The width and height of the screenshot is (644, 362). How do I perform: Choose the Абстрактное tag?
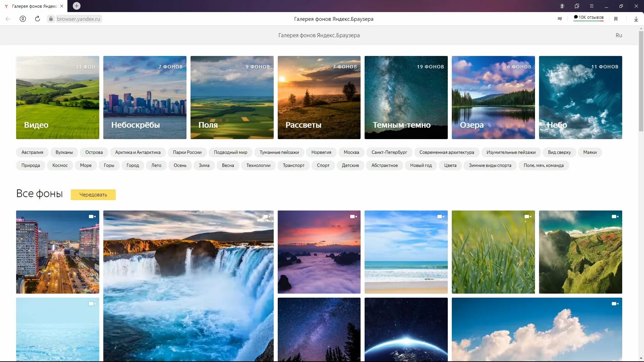tap(384, 165)
